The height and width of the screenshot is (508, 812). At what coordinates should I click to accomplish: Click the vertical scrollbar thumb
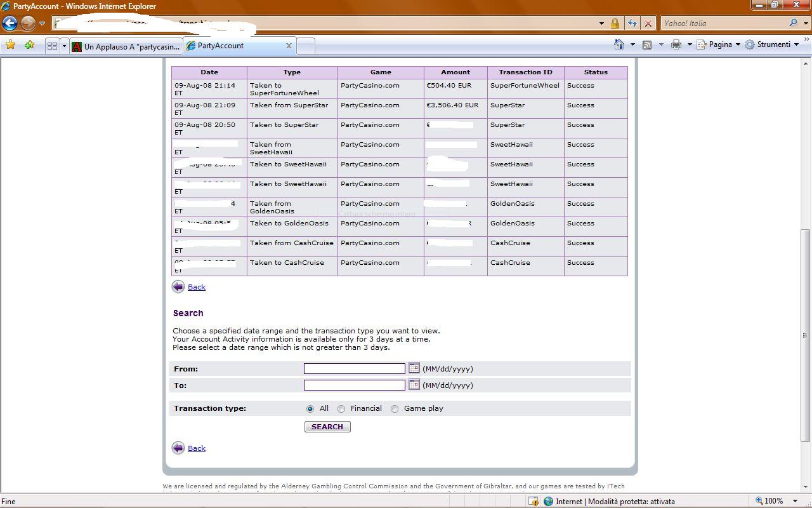(x=806, y=335)
